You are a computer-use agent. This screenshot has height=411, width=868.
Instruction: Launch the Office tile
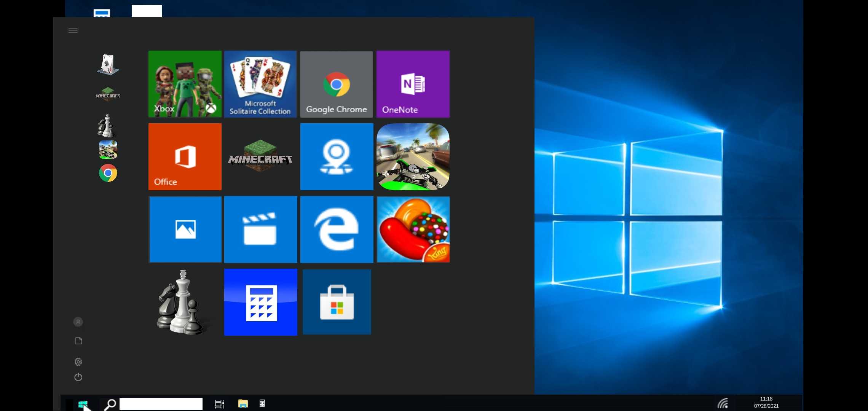(x=185, y=156)
